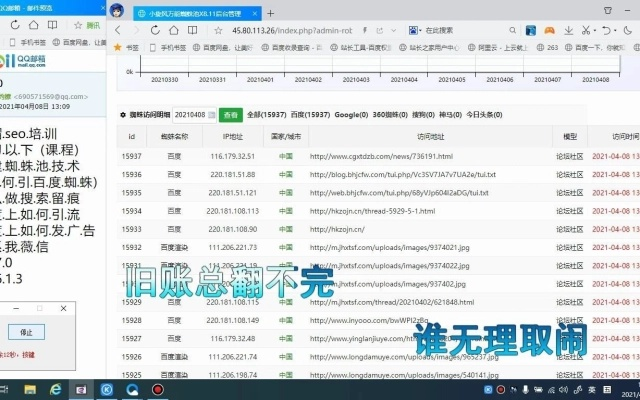Image resolution: width=640 pixels, height=400 pixels.
Task: Click the 停止 button in small dialog
Action: [26, 332]
